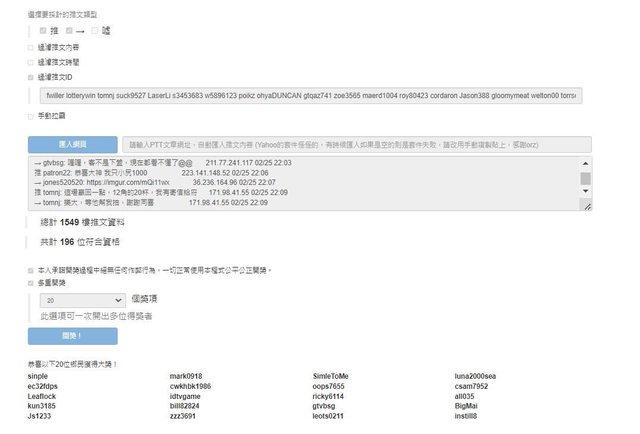Enable 過濾推文時間 filter option
This screenshot has width=640, height=434.
(31, 61)
